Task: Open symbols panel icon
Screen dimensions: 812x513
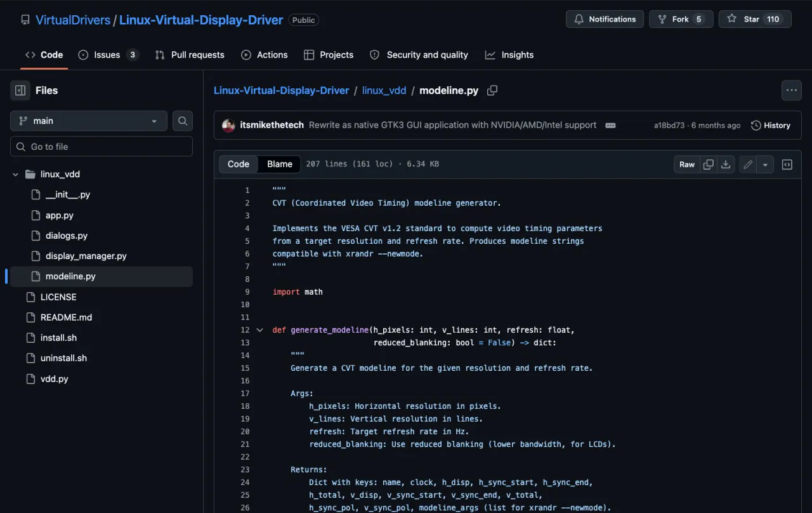Action: (x=787, y=164)
